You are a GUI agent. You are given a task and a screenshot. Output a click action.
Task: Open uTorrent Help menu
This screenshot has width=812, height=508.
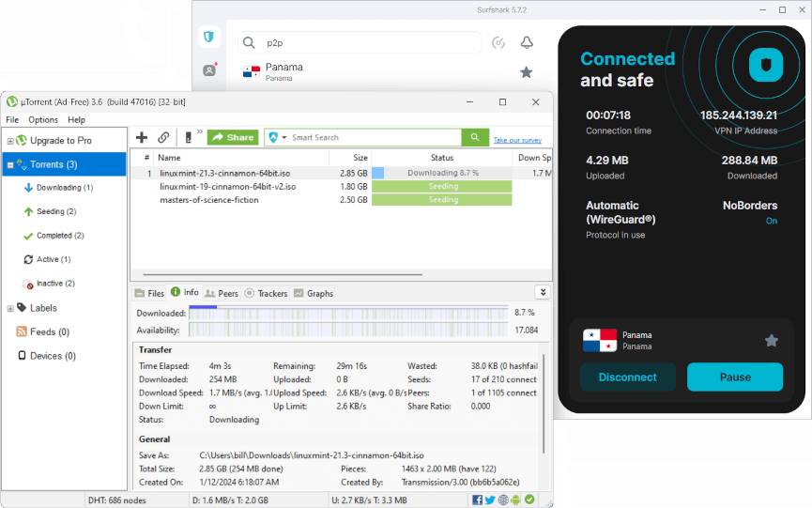coord(76,119)
